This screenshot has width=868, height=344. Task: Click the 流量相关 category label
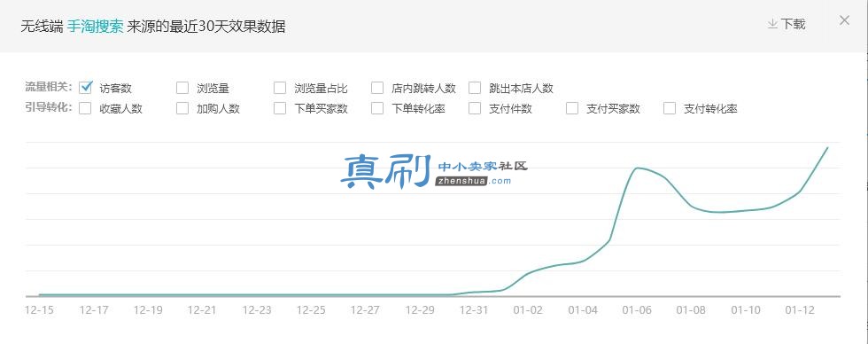(49, 87)
